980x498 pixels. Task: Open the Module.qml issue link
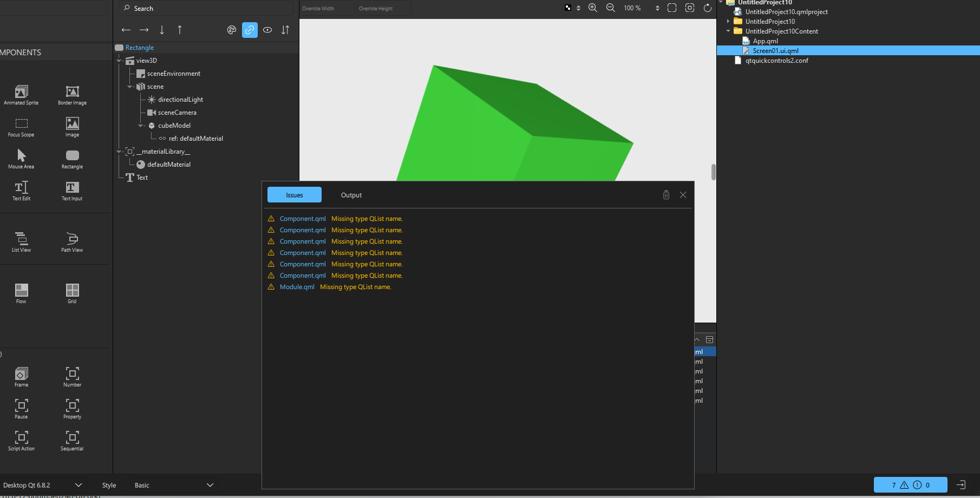click(x=297, y=287)
